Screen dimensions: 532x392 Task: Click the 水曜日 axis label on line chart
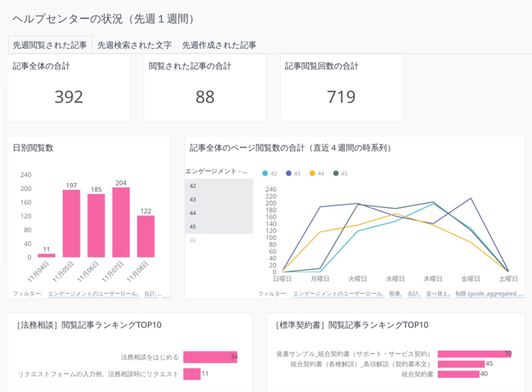point(395,279)
